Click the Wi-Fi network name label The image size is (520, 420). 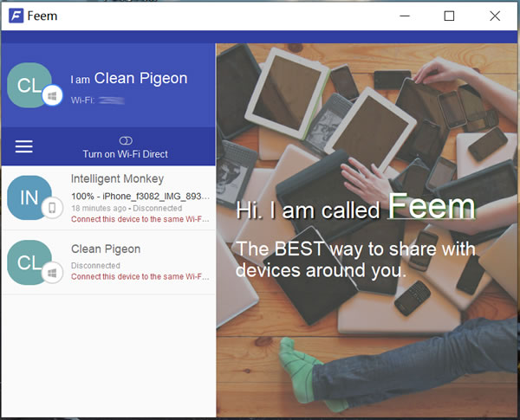pyautogui.click(x=97, y=100)
